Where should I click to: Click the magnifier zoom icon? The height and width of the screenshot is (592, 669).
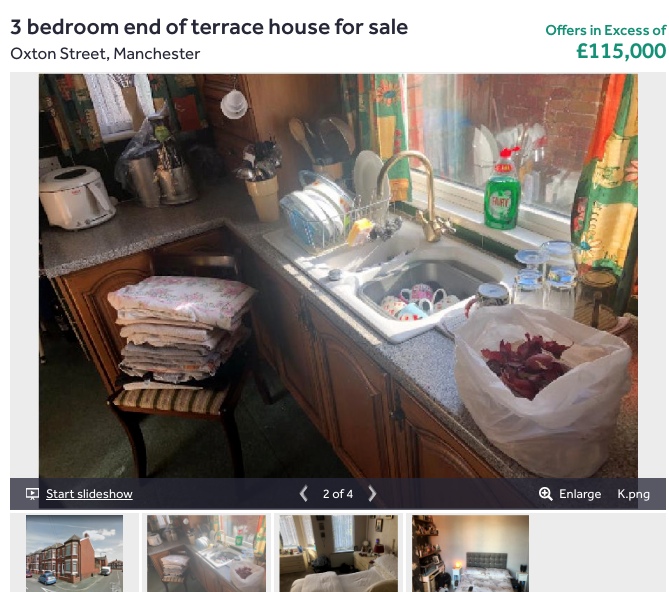tap(545, 494)
